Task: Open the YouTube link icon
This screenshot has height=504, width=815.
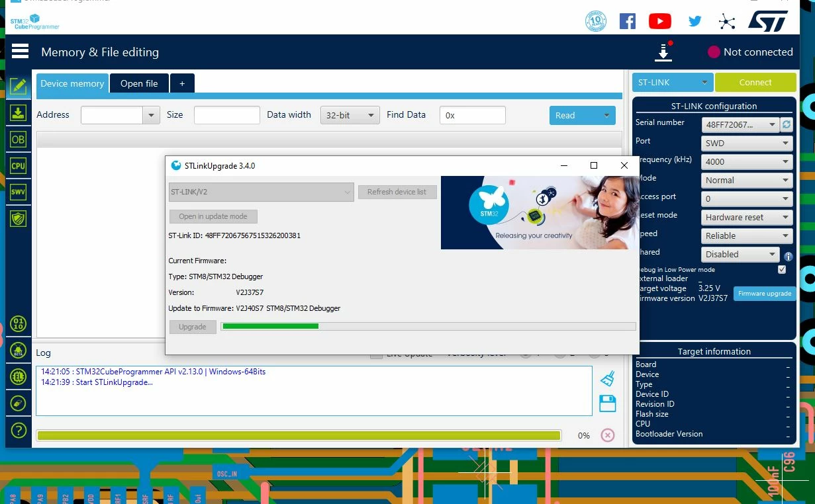Action: click(x=660, y=21)
